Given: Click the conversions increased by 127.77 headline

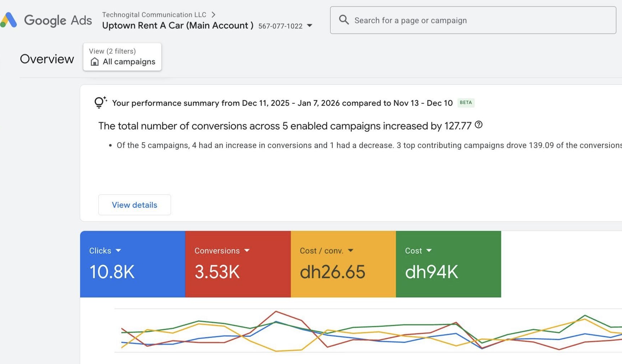Looking at the screenshot, I should (x=285, y=126).
